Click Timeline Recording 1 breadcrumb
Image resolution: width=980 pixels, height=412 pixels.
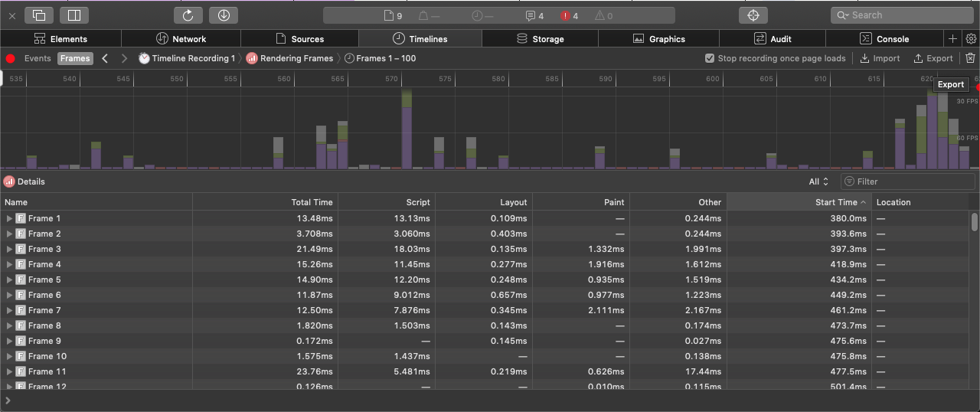point(187,58)
